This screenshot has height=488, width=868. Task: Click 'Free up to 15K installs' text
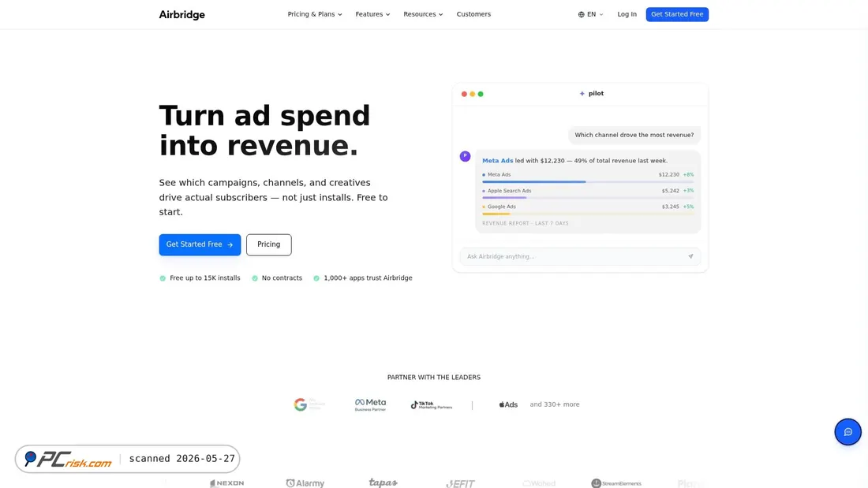click(205, 278)
